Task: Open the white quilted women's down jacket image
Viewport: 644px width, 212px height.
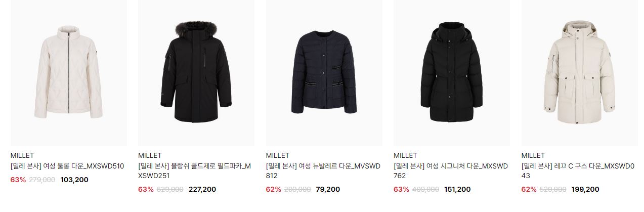Action: point(68,73)
